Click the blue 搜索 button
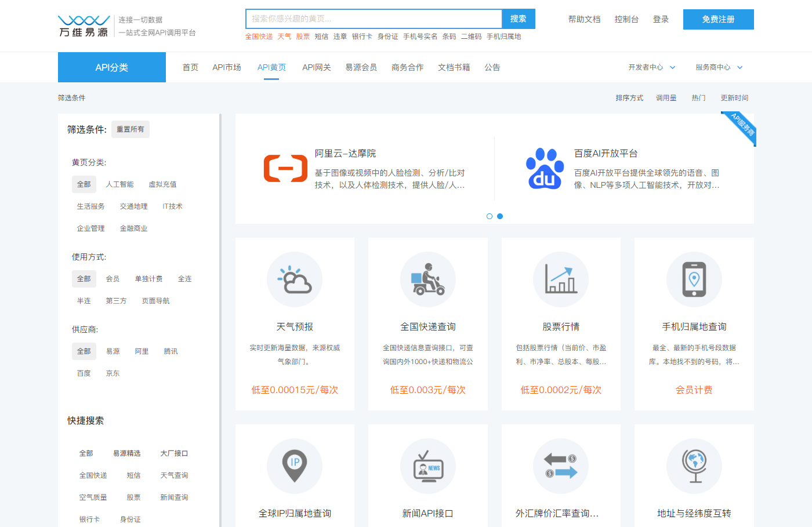 click(519, 19)
